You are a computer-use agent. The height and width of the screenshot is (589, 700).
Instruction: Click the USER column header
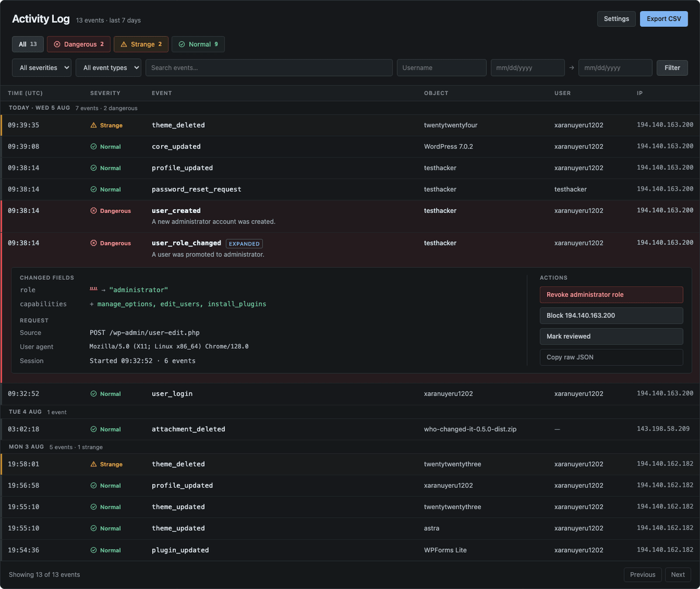coord(562,93)
